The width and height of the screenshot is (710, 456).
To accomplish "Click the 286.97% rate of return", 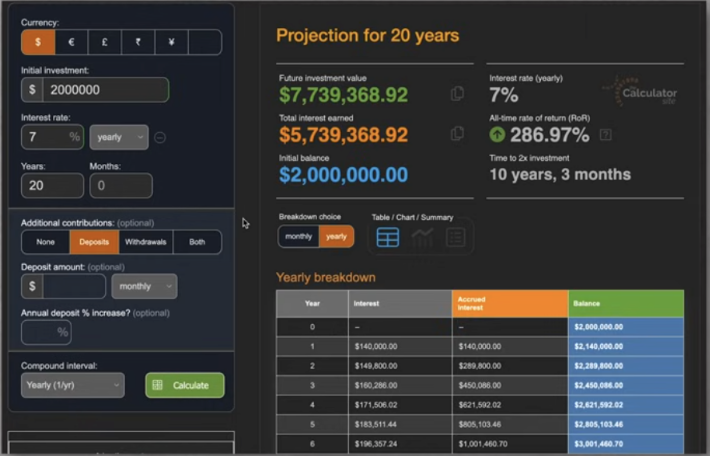I will (x=550, y=134).
